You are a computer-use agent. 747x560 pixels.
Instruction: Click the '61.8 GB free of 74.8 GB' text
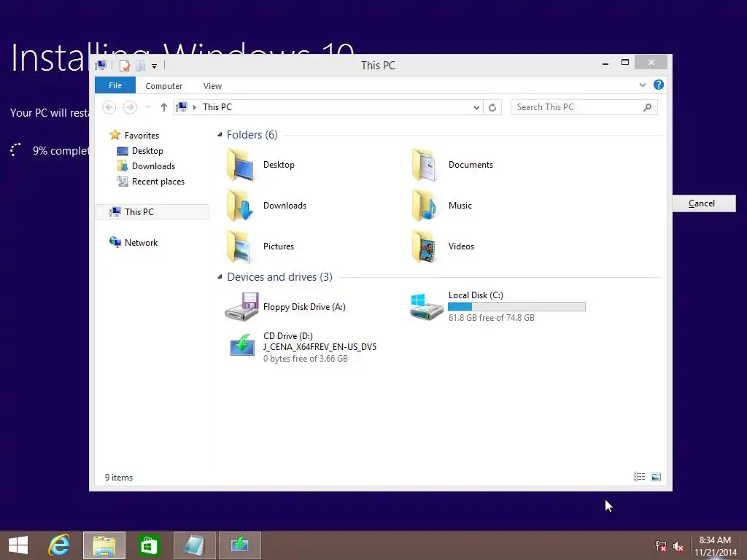coord(491,318)
